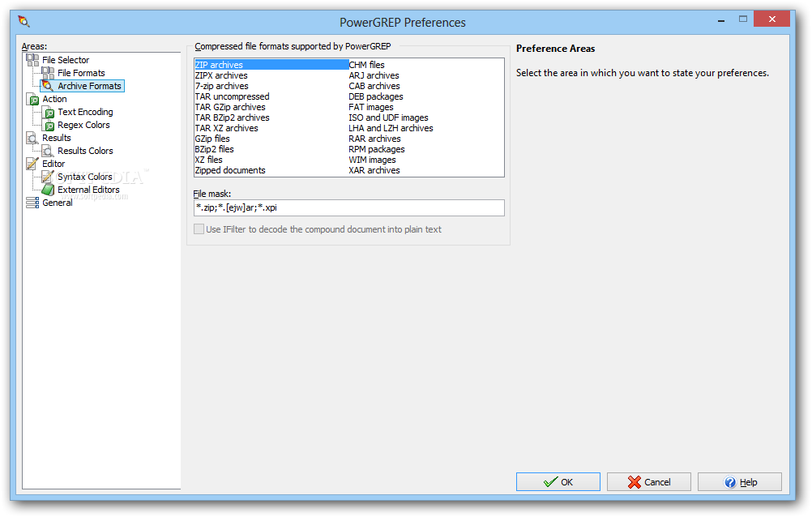Select TAR uncompressed format
The height and width of the screenshot is (517, 812).
[232, 96]
